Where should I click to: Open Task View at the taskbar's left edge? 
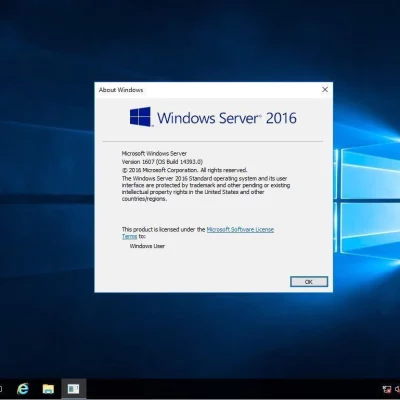coord(1,389)
